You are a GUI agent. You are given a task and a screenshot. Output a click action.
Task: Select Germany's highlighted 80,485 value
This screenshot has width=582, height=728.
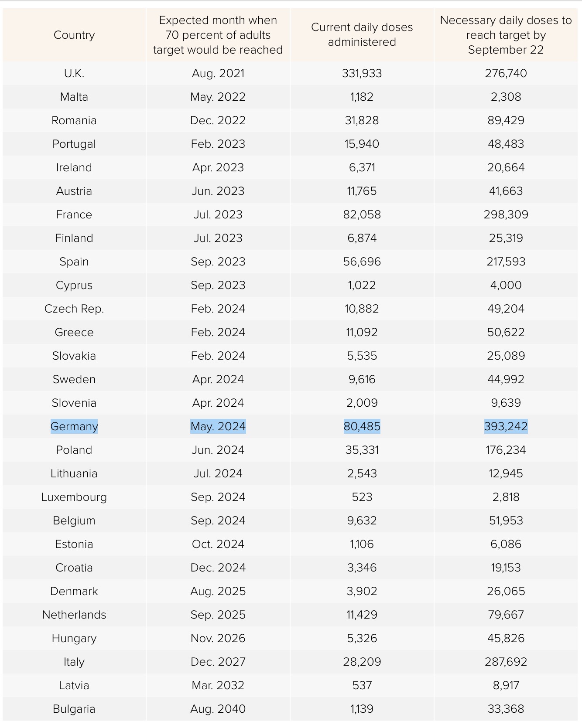(362, 426)
